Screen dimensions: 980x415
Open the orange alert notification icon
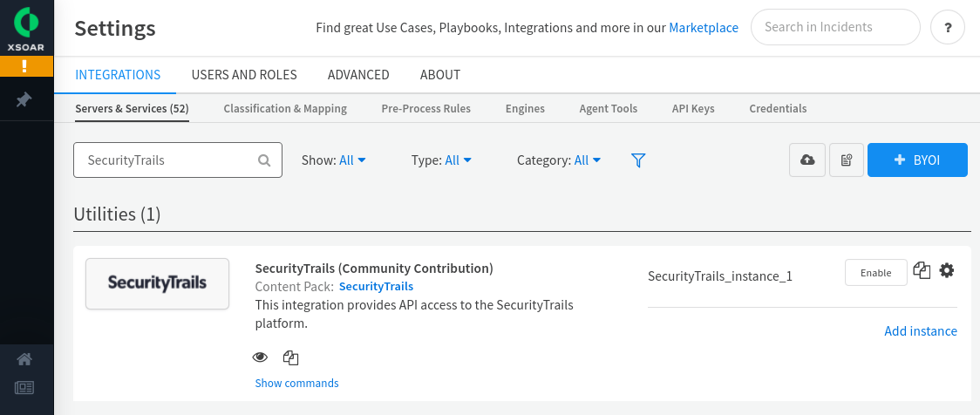[27, 65]
